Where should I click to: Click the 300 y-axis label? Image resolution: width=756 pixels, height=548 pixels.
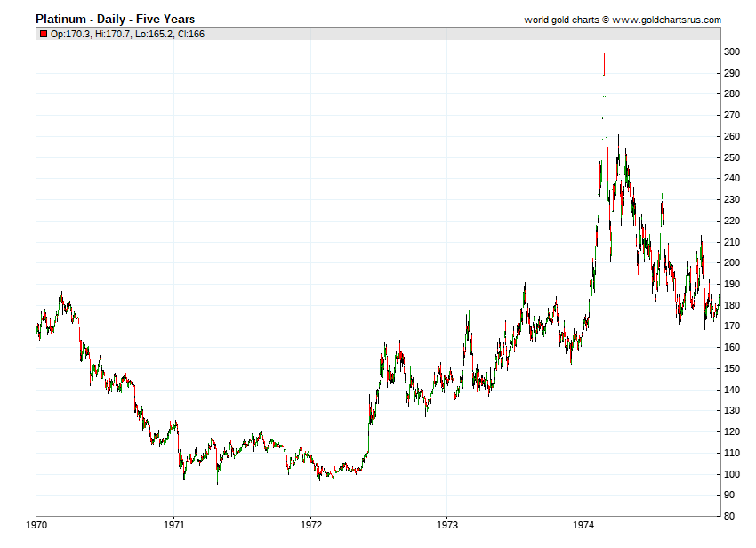coord(732,52)
